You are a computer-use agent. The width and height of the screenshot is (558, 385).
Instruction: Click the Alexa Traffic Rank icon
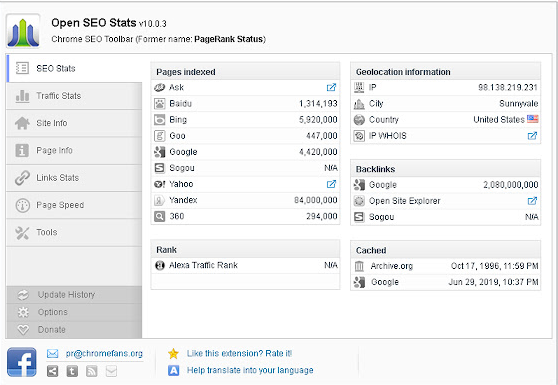point(160,265)
